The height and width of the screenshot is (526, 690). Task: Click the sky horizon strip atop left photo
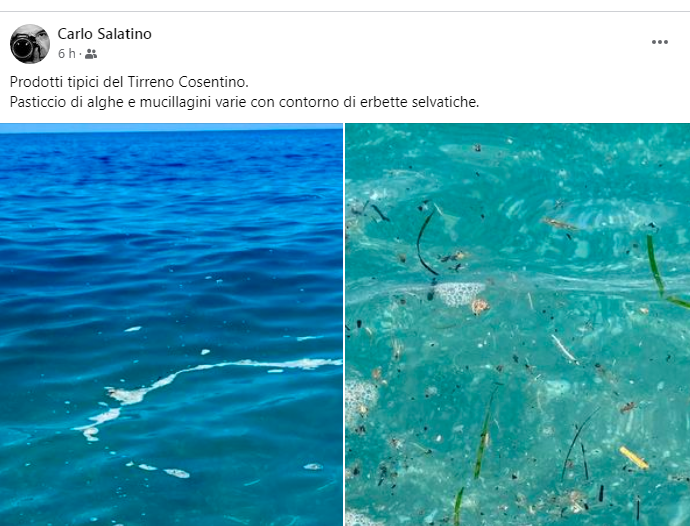click(171, 128)
